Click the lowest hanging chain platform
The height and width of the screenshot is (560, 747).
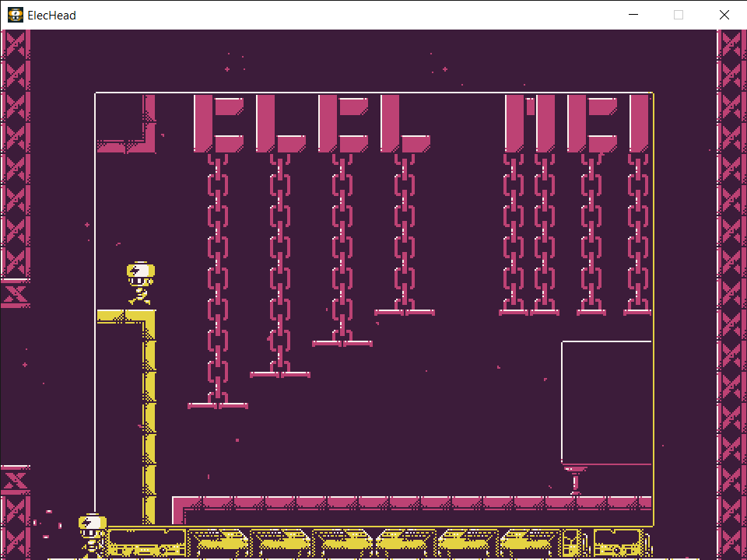tap(218, 406)
